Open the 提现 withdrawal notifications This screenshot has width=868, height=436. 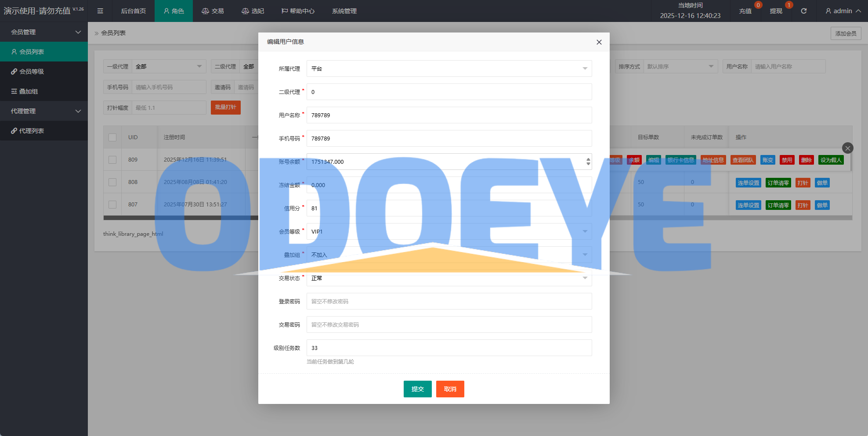pyautogui.click(x=776, y=11)
